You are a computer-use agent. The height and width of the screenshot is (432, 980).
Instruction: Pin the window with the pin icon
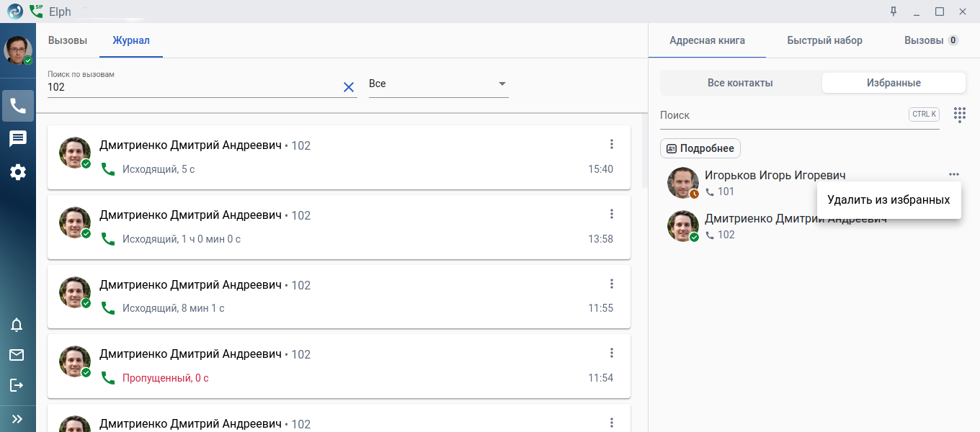click(x=894, y=12)
